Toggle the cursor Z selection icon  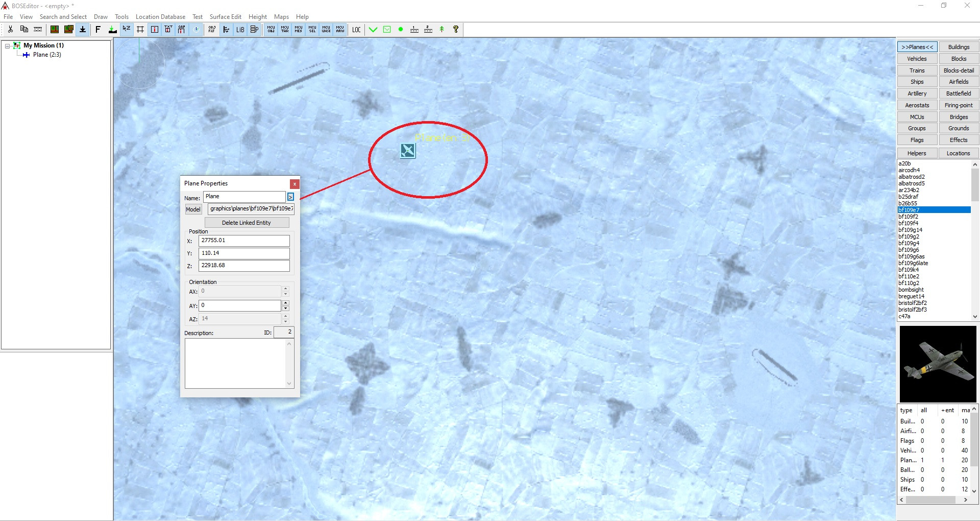[126, 29]
